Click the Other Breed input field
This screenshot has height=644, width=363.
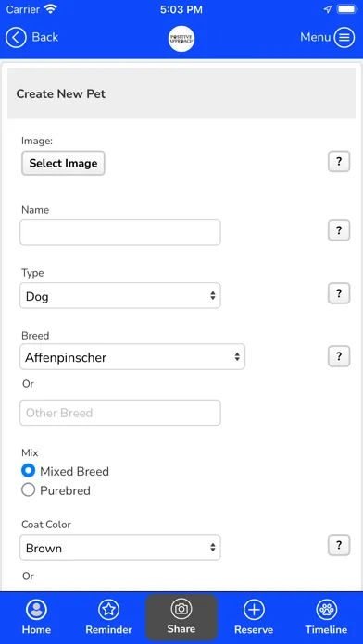click(120, 413)
